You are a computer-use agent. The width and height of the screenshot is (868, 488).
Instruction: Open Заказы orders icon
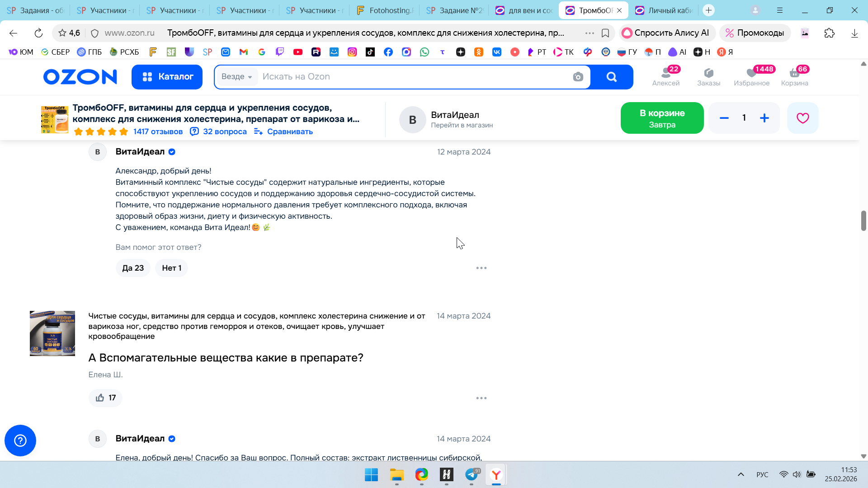click(708, 76)
